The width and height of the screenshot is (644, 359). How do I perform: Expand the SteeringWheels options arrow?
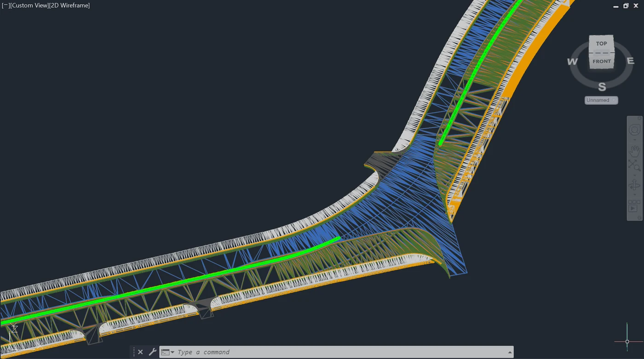[x=634, y=140]
